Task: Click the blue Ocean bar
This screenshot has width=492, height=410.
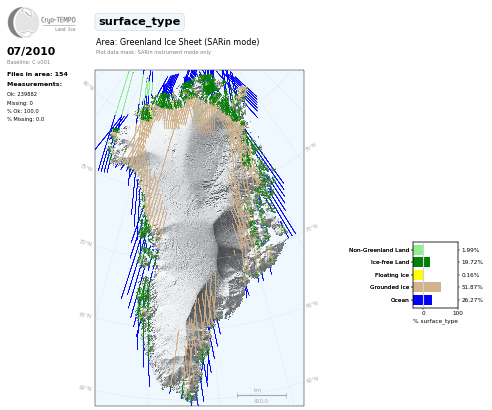Action: coord(422,300)
